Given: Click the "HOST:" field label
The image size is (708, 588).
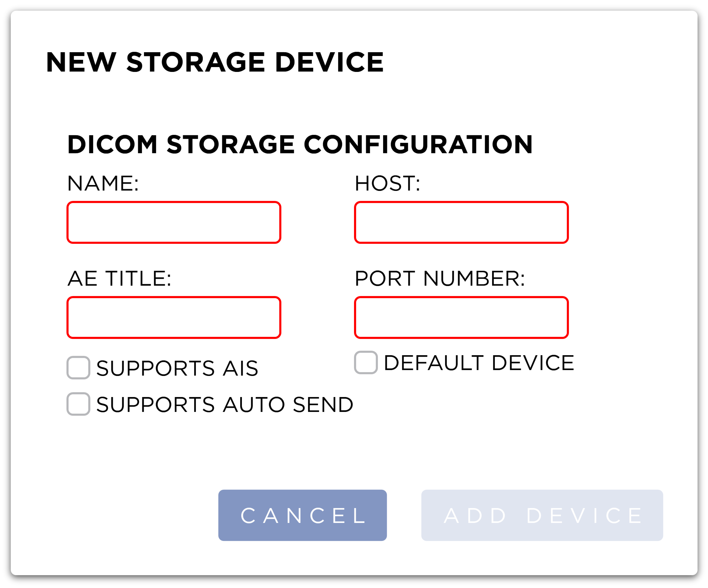Looking at the screenshot, I should (x=387, y=183).
